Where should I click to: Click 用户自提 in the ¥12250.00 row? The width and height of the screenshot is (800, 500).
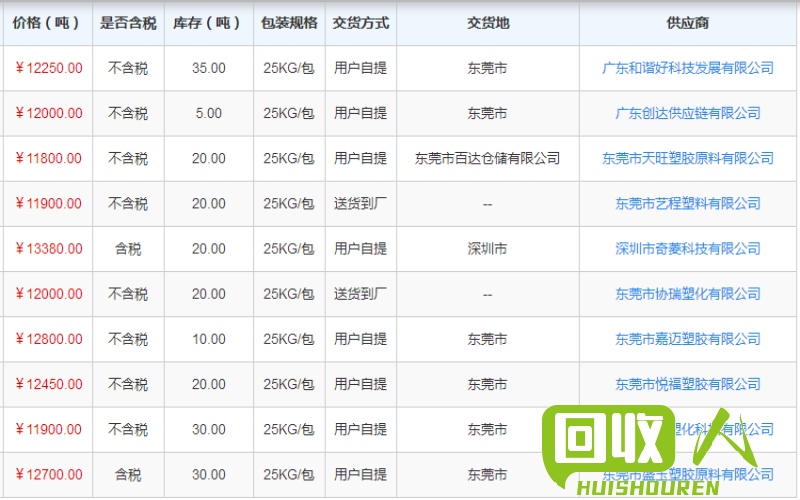360,68
